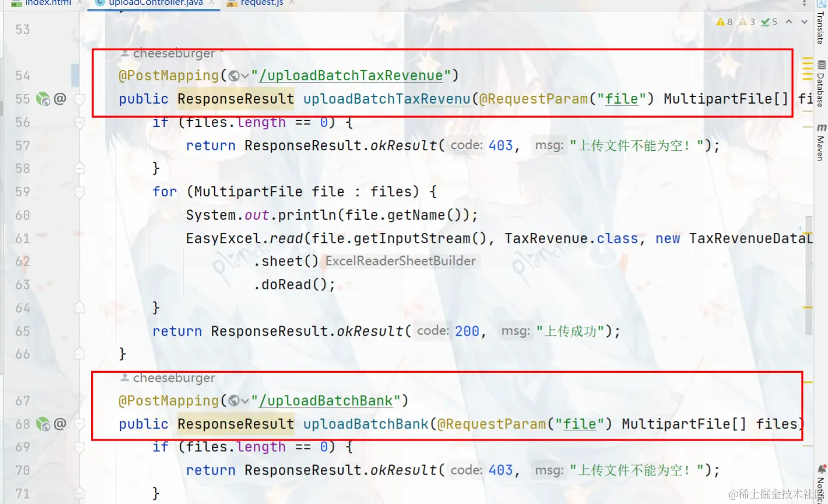Screen dimensions: 828x504
Task: Click the globe URL icon before "/uploadBatchBank"
Action: coord(234,401)
